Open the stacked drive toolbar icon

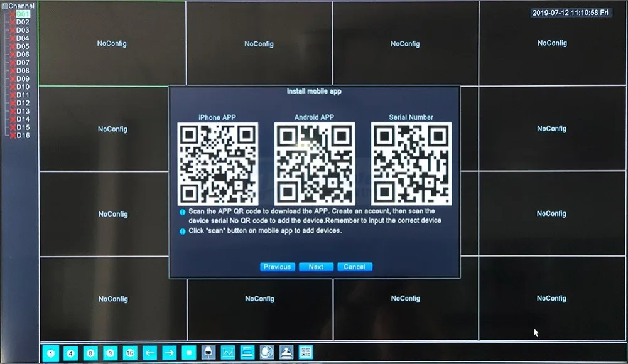247,352
